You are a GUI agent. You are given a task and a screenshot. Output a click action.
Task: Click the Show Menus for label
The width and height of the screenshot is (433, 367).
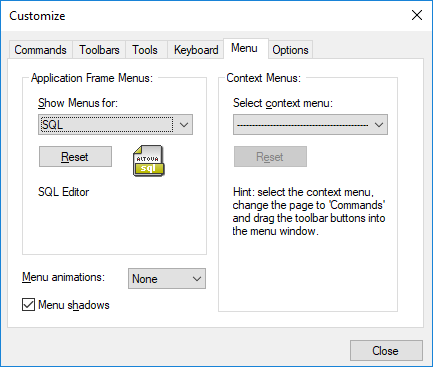[78, 103]
